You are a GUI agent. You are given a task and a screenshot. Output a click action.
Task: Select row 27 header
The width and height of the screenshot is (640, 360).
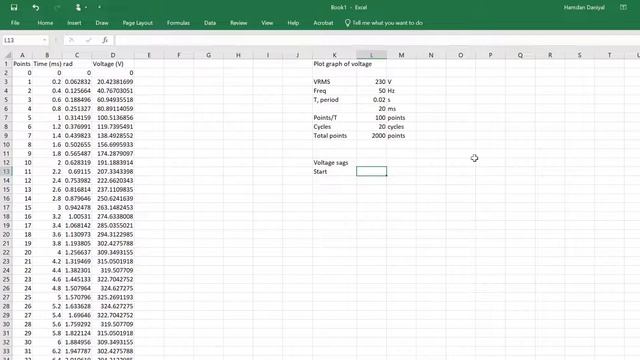6,297
